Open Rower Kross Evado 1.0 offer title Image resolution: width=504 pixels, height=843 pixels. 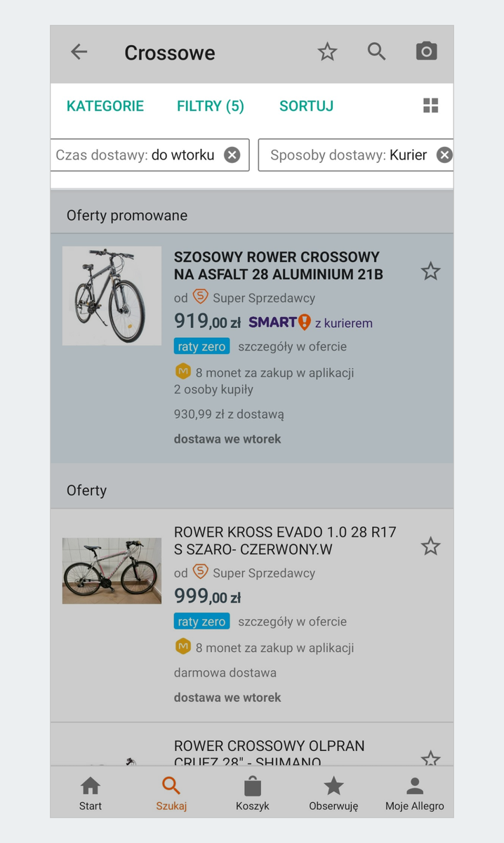285,541
